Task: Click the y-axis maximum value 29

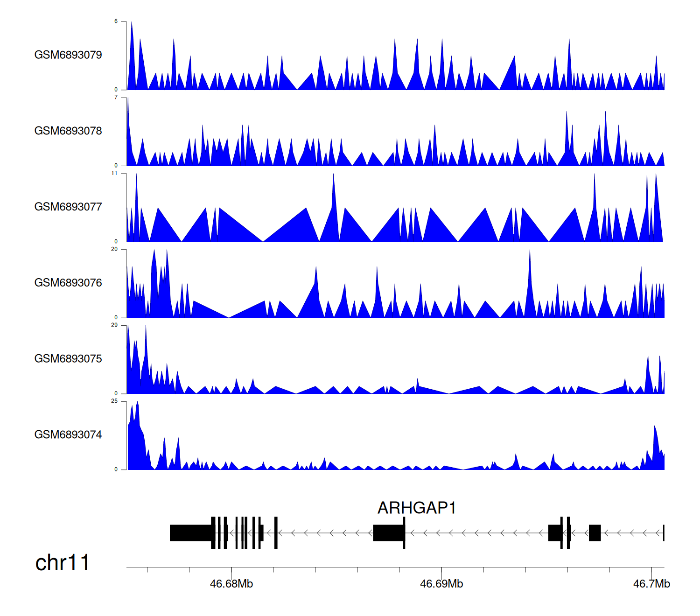Action: [114, 325]
